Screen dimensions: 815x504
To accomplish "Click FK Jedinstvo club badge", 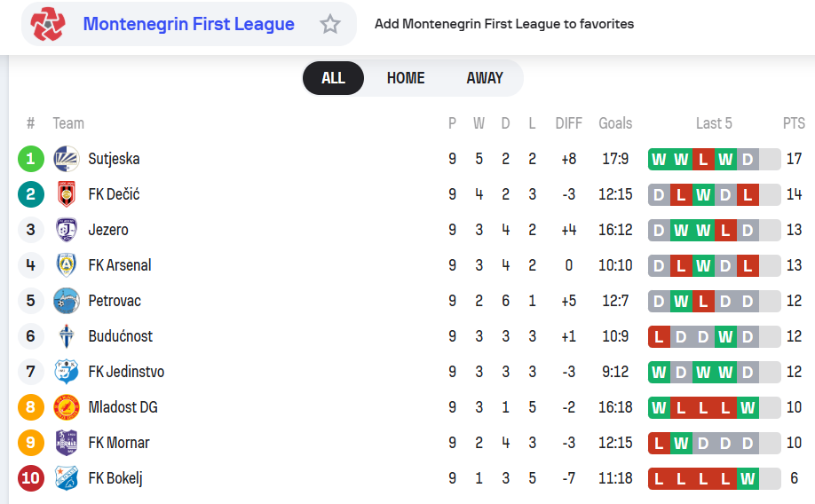I will point(67,372).
